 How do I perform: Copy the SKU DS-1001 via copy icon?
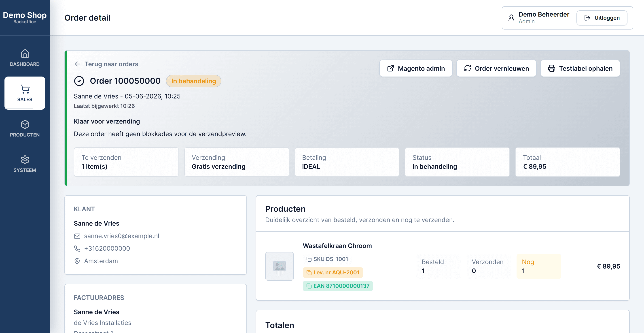tap(309, 259)
